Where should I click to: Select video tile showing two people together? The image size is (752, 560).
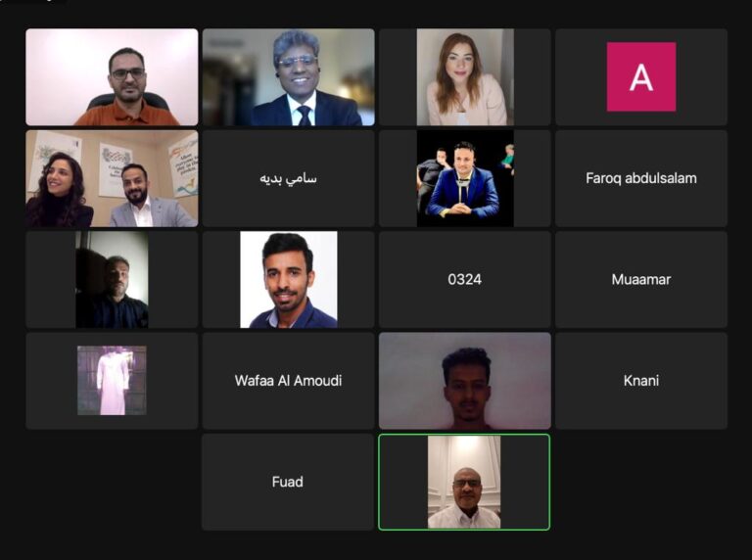pyautogui.click(x=112, y=178)
